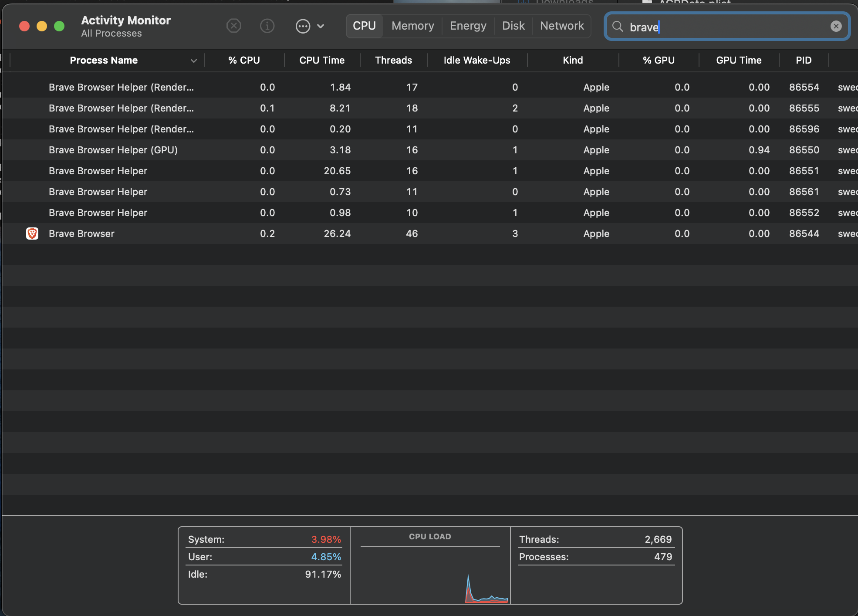Sort processes by Kind column
Image resolution: width=858 pixels, height=616 pixels.
pos(572,60)
